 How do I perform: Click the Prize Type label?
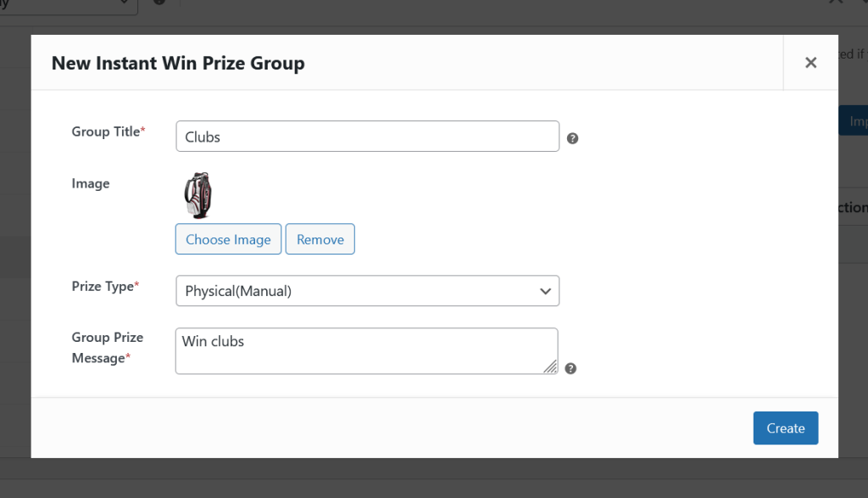(105, 287)
